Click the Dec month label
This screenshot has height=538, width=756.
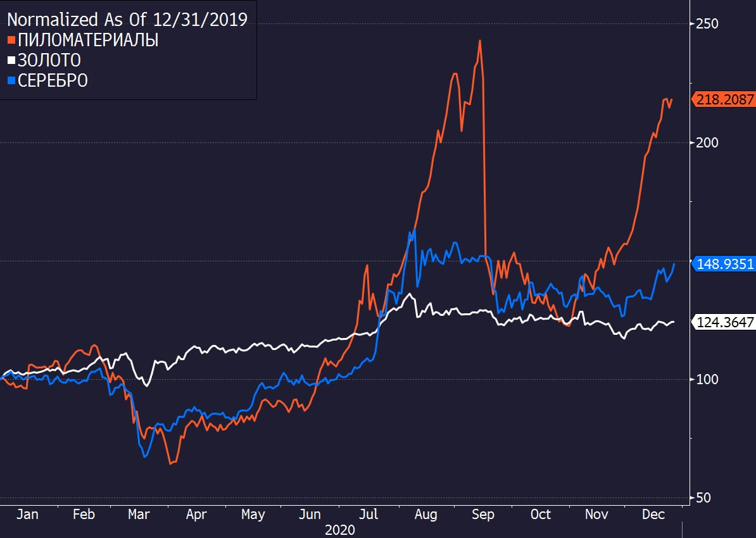pos(653,515)
